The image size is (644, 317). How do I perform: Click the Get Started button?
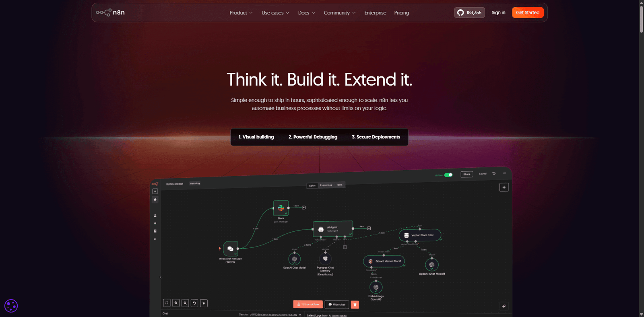pos(527,12)
